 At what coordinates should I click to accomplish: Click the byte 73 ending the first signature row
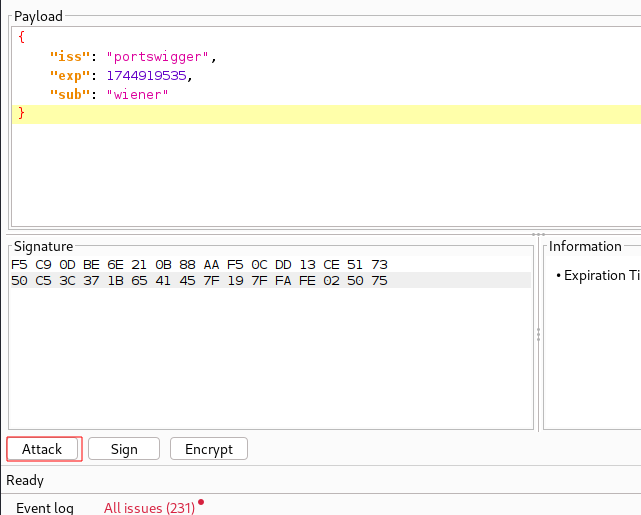379,264
